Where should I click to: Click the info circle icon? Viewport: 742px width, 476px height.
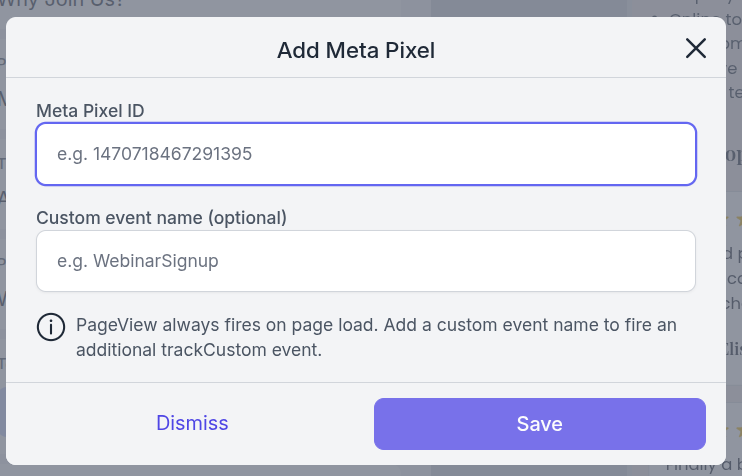click(x=51, y=327)
